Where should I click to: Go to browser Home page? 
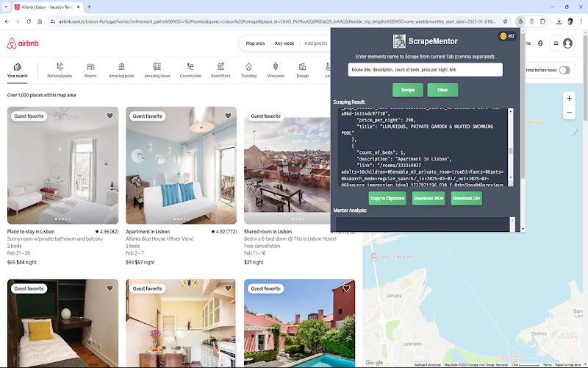(40, 21)
